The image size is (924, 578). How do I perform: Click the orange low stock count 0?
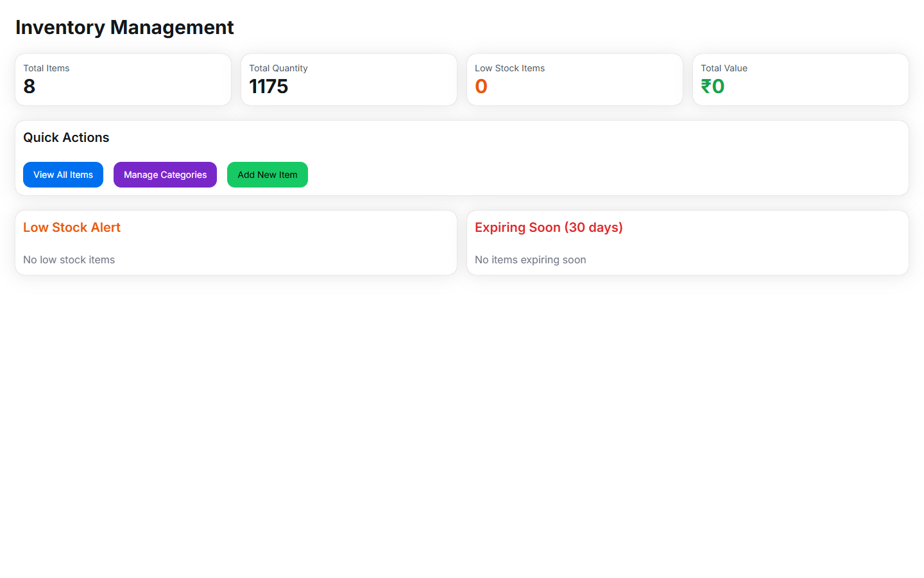(481, 86)
